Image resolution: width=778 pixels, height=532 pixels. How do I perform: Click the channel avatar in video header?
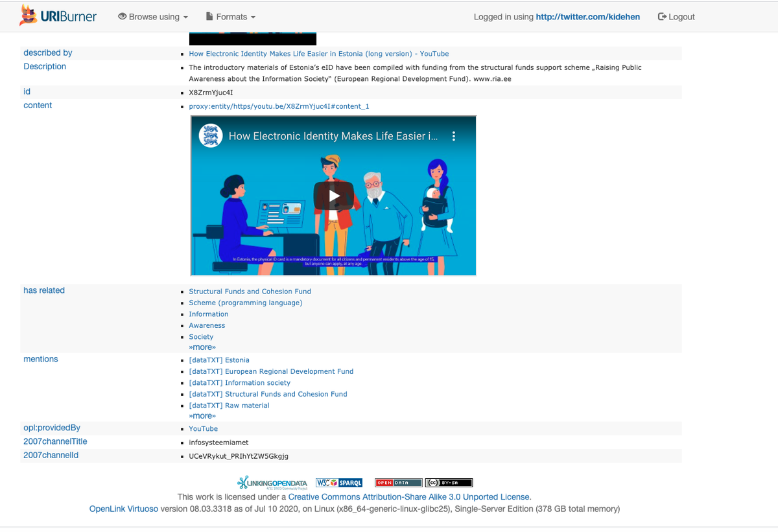[210, 136]
